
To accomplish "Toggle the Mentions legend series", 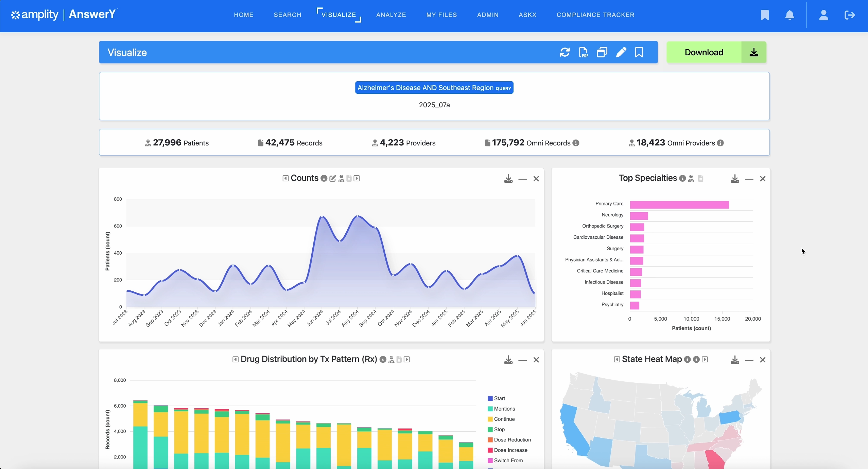I will (504, 409).
